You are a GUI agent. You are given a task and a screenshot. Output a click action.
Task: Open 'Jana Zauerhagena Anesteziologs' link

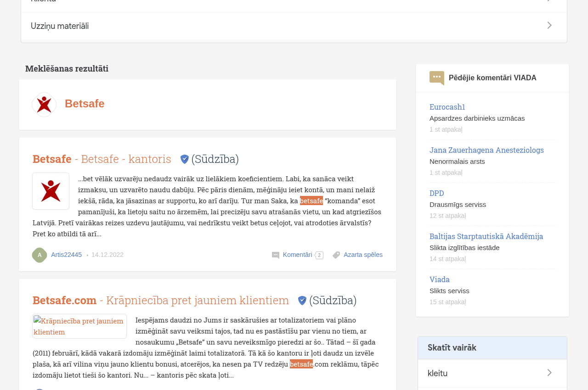tap(486, 150)
